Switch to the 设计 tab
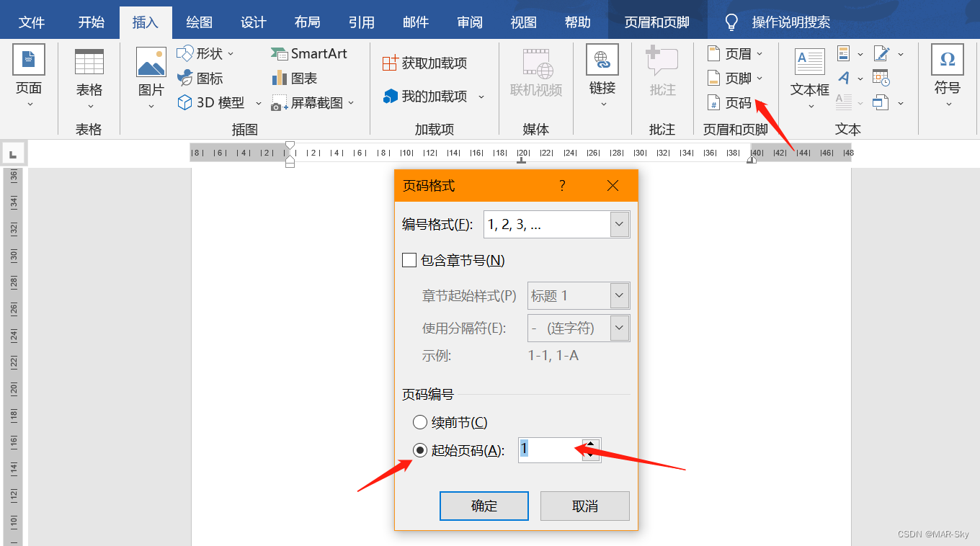 (x=254, y=22)
